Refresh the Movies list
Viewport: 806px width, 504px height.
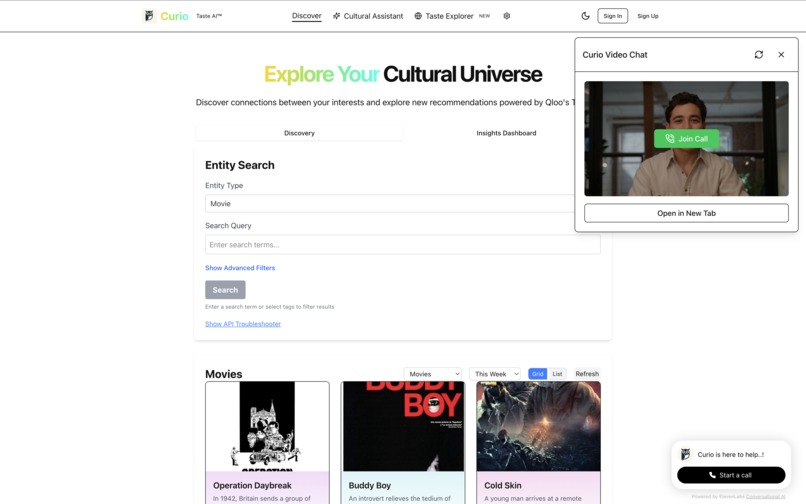pyautogui.click(x=587, y=374)
